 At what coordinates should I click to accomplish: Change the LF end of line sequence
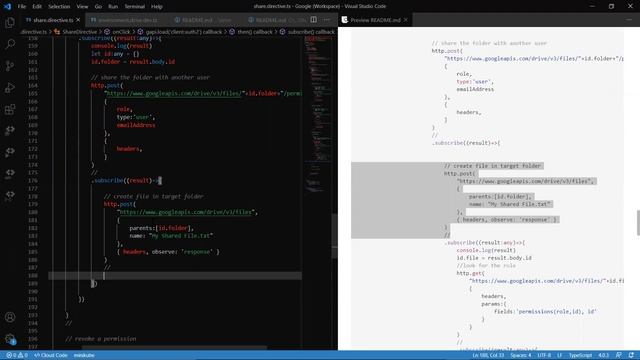[x=560, y=355]
